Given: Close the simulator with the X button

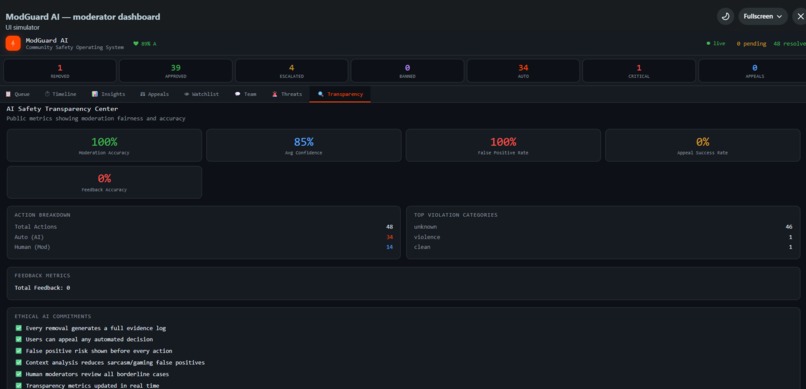Looking at the screenshot, I should [x=800, y=16].
